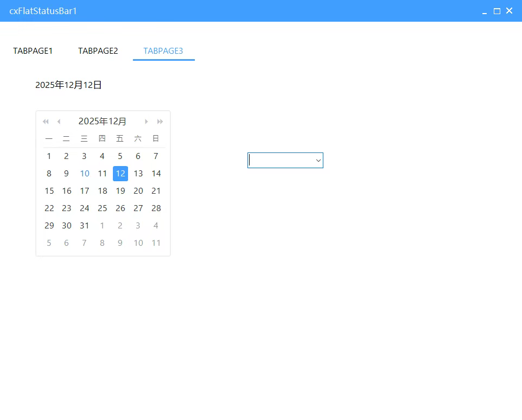This screenshot has height=420, width=522.
Task: Switch to TABPAGE2 tab
Action: tap(98, 51)
